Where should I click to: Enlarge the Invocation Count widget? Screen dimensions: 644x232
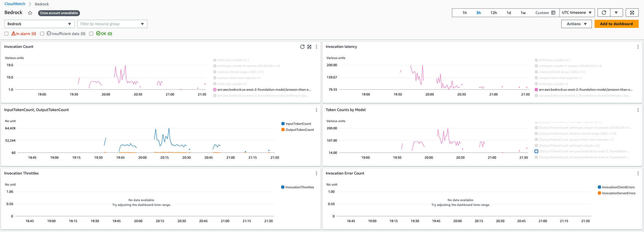click(x=309, y=47)
